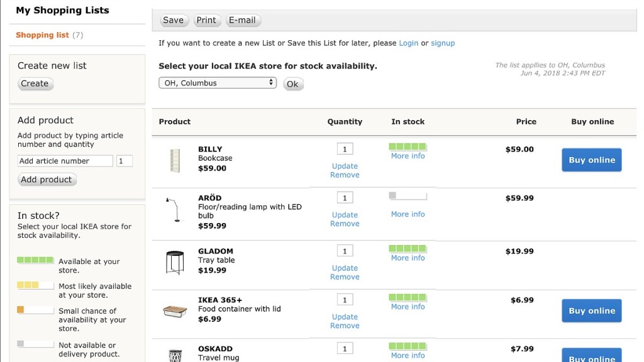The height and width of the screenshot is (362, 644).
Task: Print the shopping list
Action: coord(206,20)
